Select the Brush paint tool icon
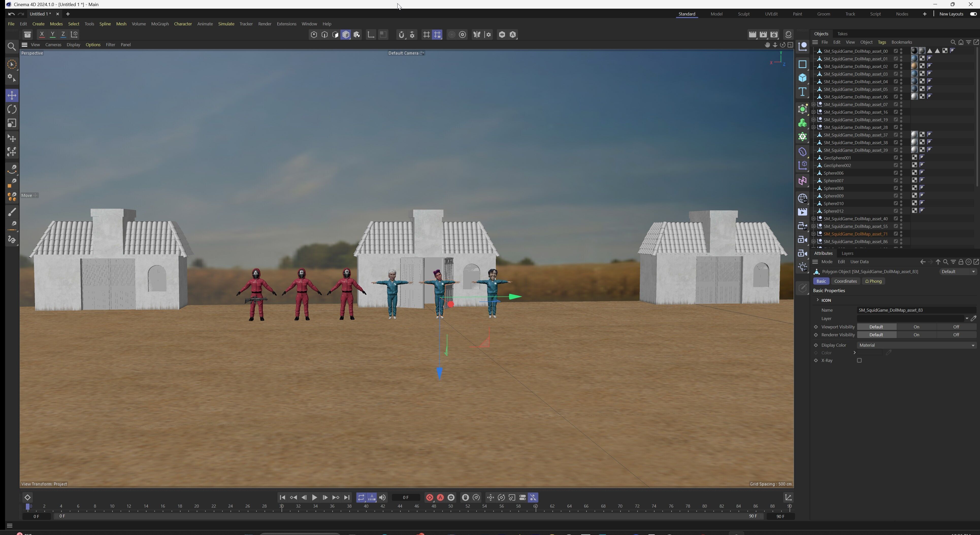 coord(12,212)
